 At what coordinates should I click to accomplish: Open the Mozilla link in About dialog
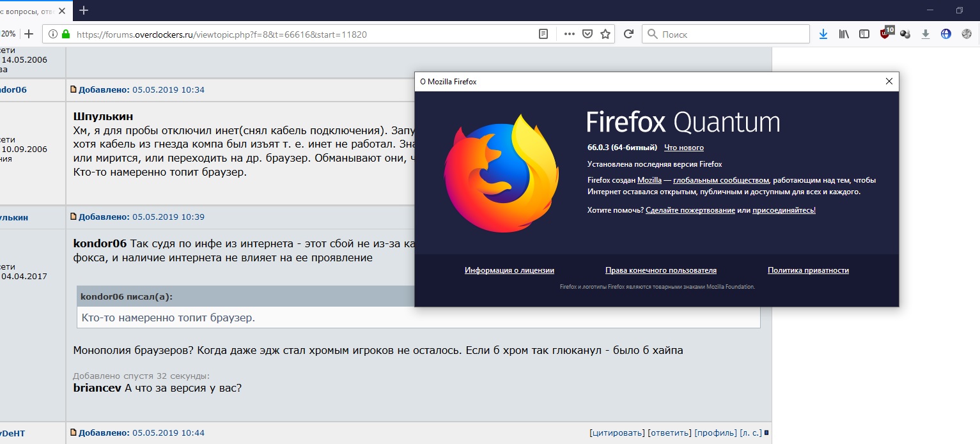[x=649, y=180]
